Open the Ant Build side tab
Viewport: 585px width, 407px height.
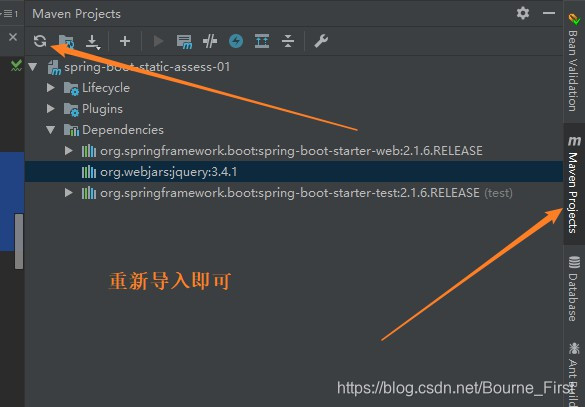(574, 373)
